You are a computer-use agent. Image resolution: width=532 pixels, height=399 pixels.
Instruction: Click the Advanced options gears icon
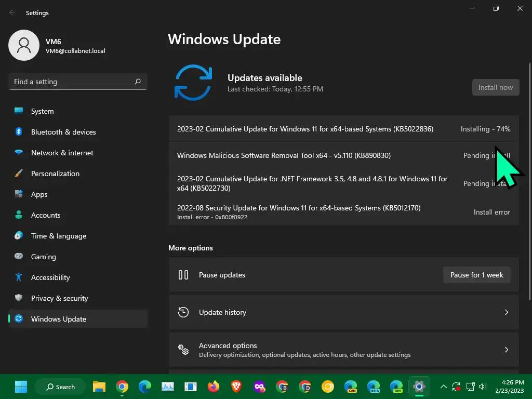click(x=183, y=350)
